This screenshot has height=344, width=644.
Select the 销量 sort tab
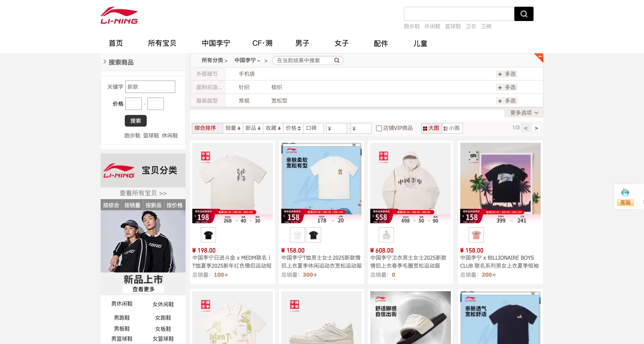[x=233, y=128]
